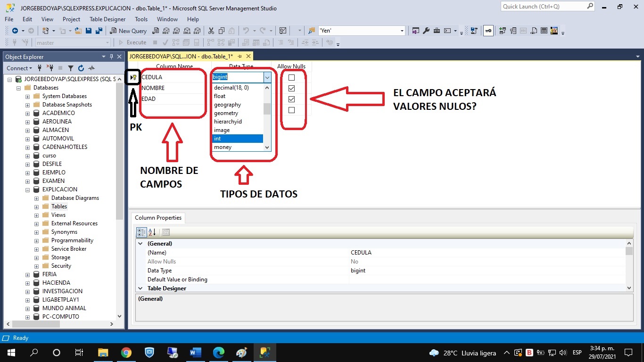Open the Window menu
Image resolution: width=644 pixels, height=362 pixels.
point(167,19)
